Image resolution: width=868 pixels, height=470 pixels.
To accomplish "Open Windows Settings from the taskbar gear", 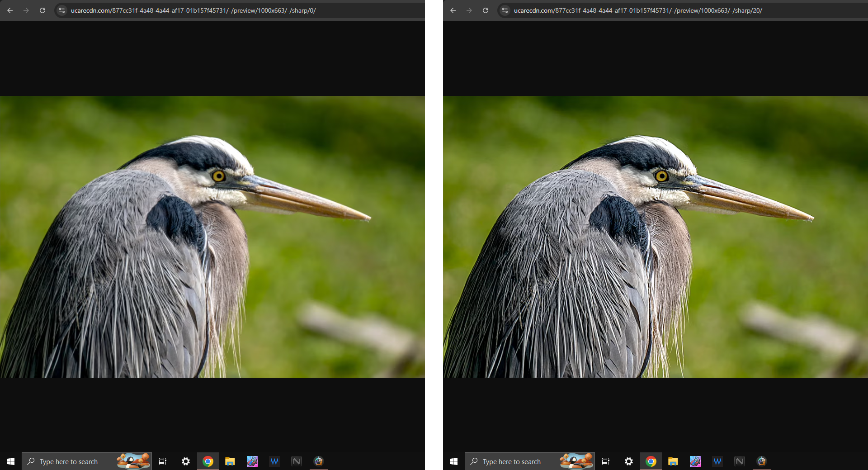I will point(185,461).
